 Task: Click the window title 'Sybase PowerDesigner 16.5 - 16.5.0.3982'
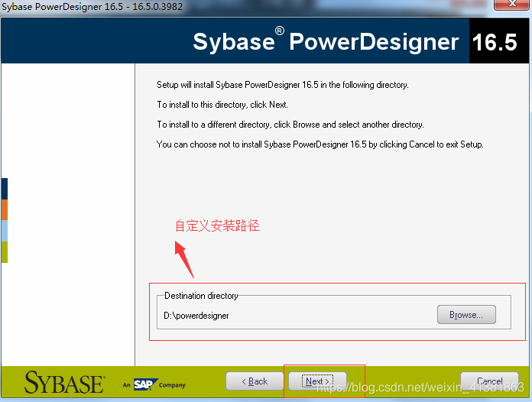pos(92,6)
